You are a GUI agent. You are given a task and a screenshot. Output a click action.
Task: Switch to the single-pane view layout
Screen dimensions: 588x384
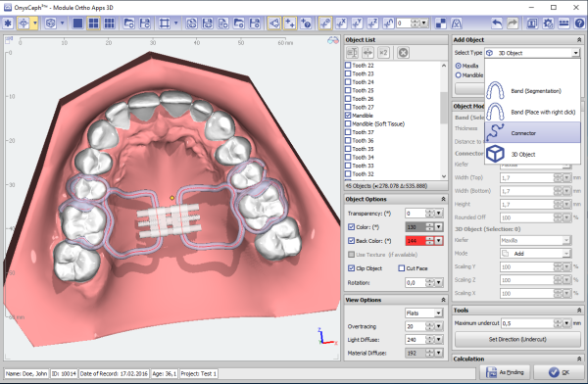77,24
